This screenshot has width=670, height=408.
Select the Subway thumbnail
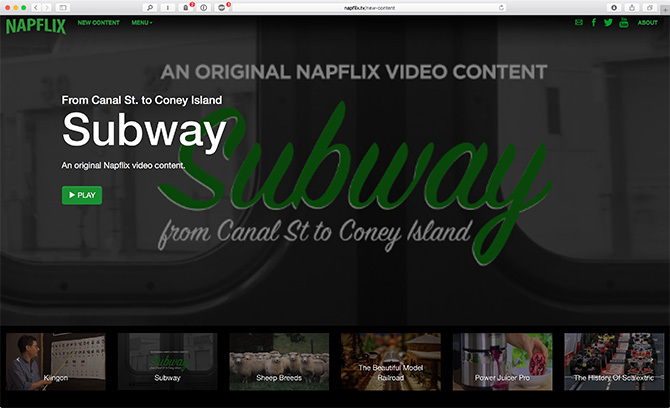(x=168, y=361)
